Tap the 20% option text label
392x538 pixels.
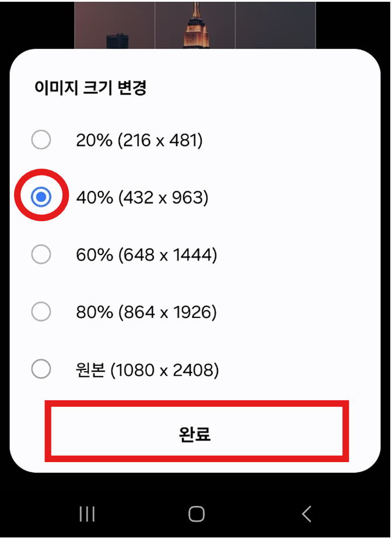click(140, 139)
